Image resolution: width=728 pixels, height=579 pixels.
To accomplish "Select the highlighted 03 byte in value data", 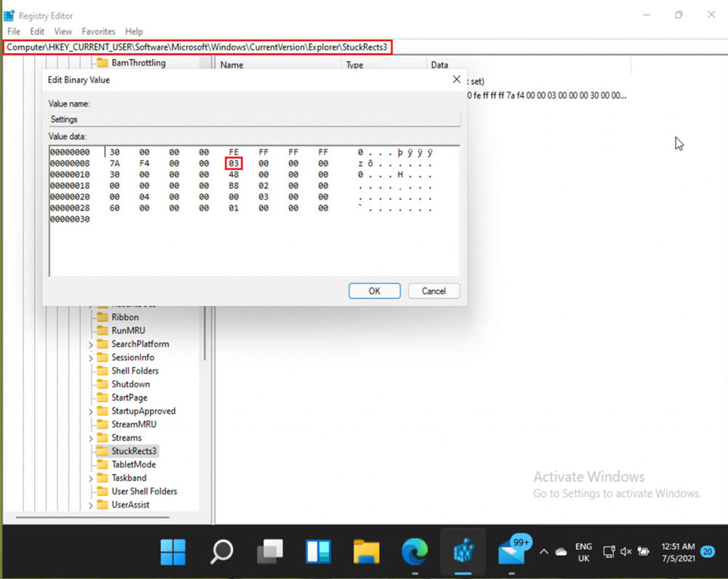I will pos(233,163).
